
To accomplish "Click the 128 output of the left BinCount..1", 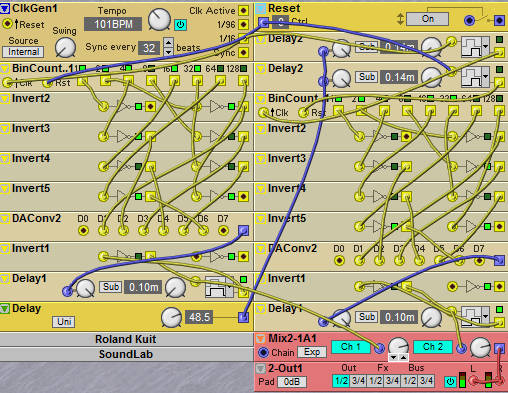I will [x=243, y=81].
